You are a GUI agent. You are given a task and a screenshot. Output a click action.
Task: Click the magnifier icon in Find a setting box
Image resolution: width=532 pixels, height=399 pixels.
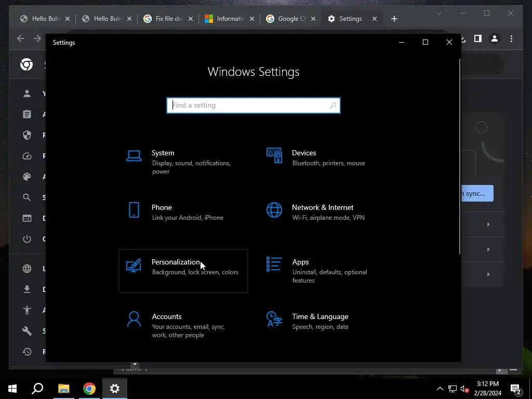point(333,105)
